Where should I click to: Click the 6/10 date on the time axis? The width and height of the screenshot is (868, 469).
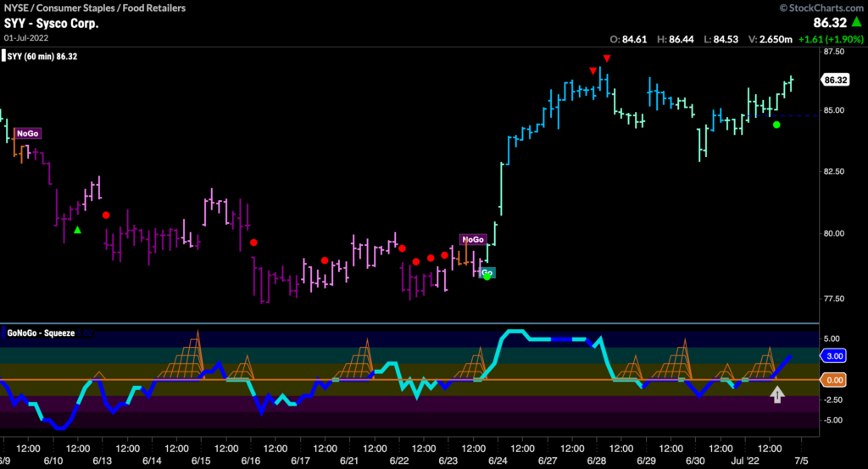(x=53, y=461)
